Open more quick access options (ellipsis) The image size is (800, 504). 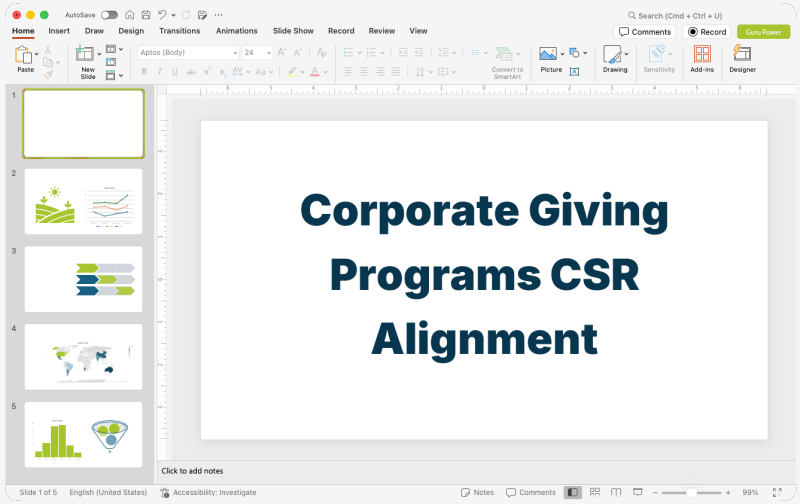click(218, 15)
